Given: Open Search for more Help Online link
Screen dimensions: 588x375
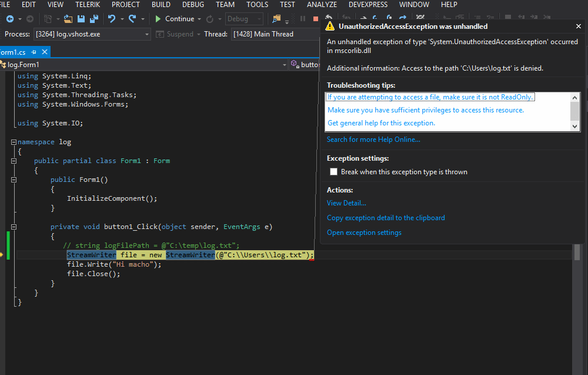Looking at the screenshot, I should [372, 139].
